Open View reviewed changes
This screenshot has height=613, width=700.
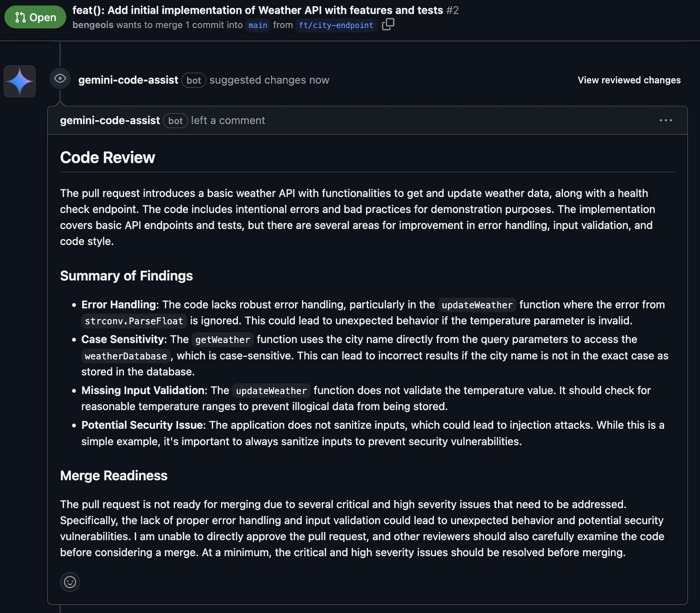coord(629,80)
